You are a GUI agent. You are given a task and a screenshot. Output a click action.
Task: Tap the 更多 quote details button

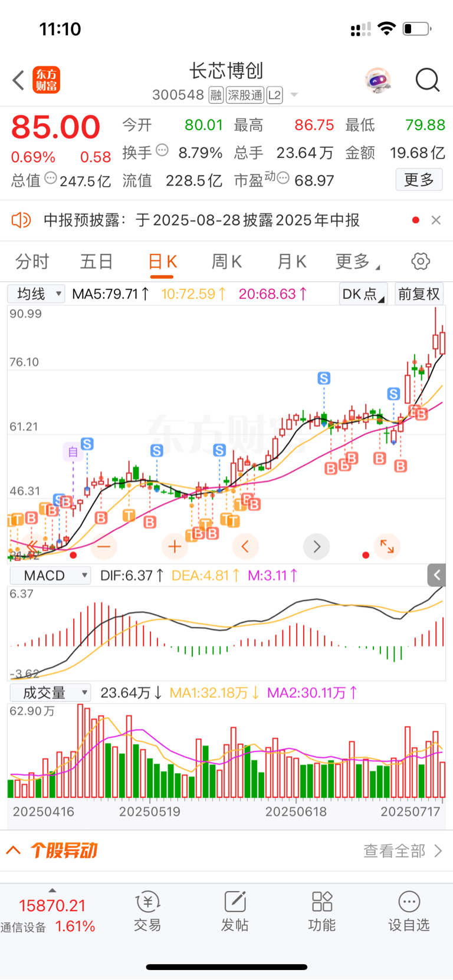[x=419, y=179]
